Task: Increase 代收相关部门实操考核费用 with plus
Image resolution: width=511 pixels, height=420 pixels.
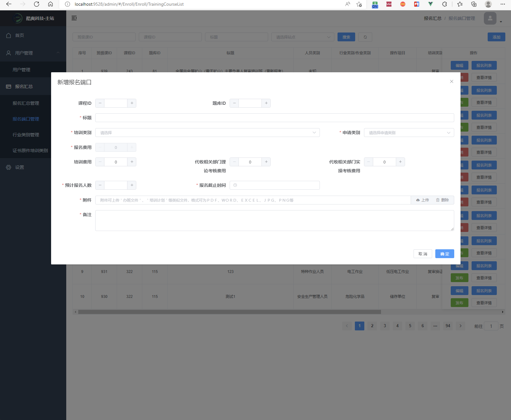Action: (x=400, y=162)
